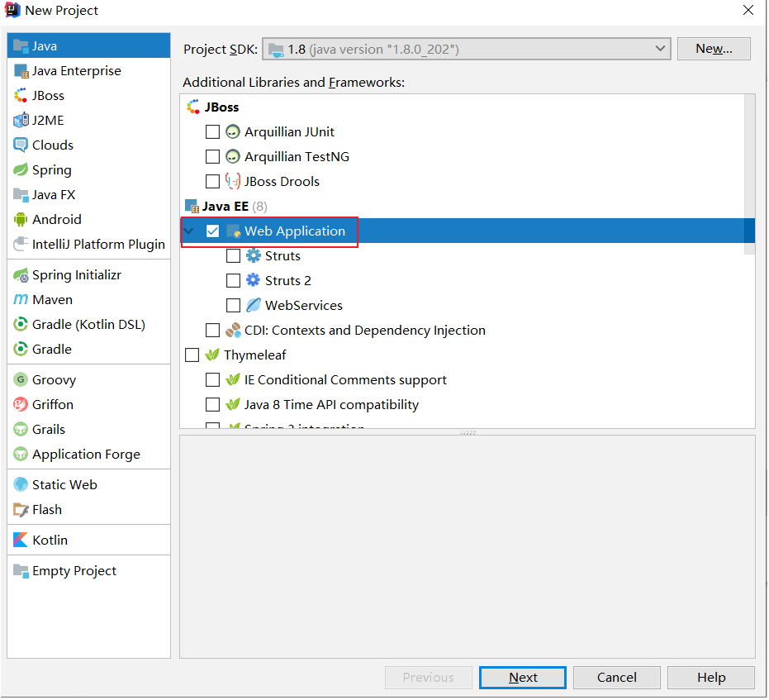This screenshot has height=700, width=769.
Task: Click the Groovy G icon
Action: pos(21,380)
